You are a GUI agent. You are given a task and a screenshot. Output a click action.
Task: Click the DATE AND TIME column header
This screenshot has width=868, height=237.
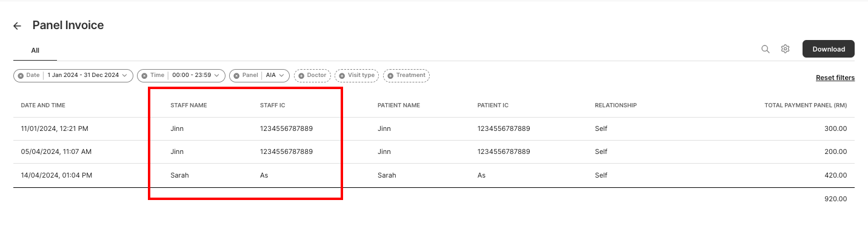43,105
